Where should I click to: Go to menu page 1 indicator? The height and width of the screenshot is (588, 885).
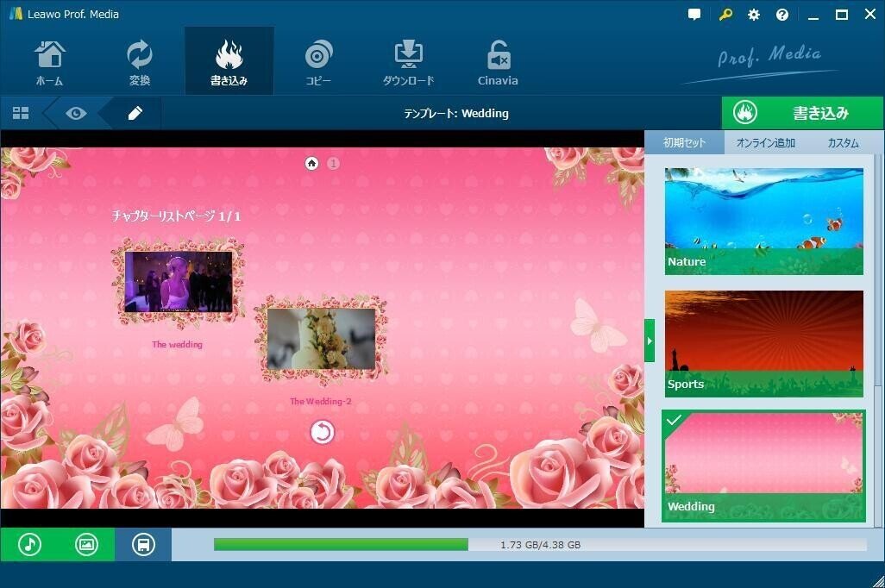[334, 163]
